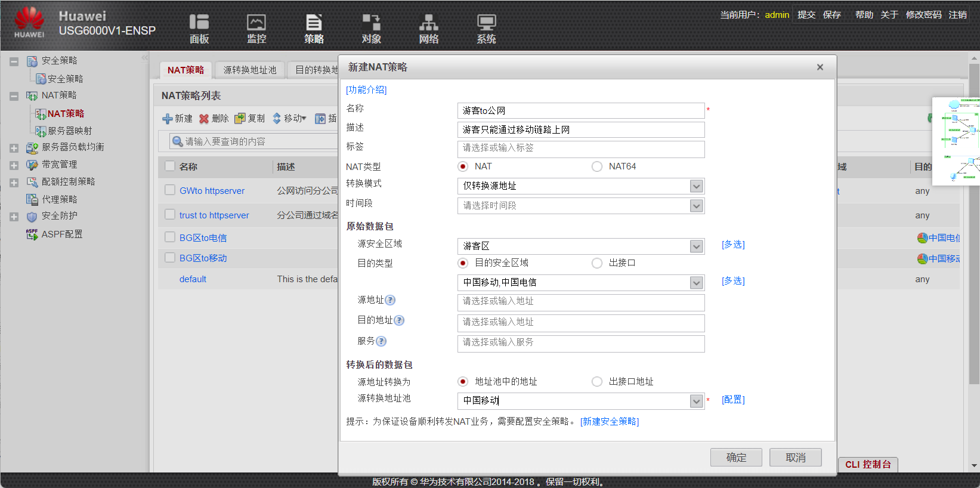Click the 服务器负载均衡 icon
The width and height of the screenshot is (980, 488).
coord(32,147)
